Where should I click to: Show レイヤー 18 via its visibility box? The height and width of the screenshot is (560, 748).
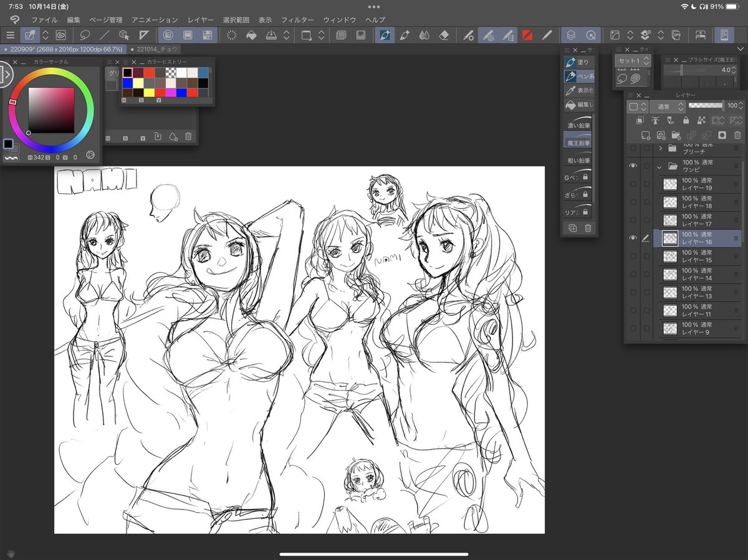click(633, 202)
